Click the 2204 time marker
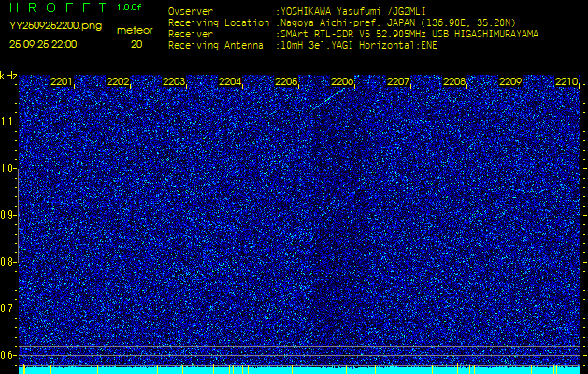The width and height of the screenshot is (588, 374). (230, 81)
